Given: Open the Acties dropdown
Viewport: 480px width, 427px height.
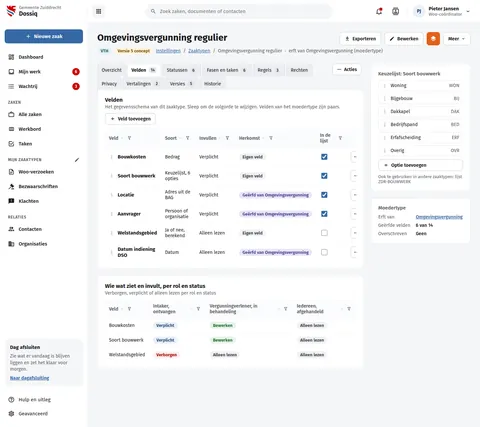Looking at the screenshot, I should (x=347, y=69).
